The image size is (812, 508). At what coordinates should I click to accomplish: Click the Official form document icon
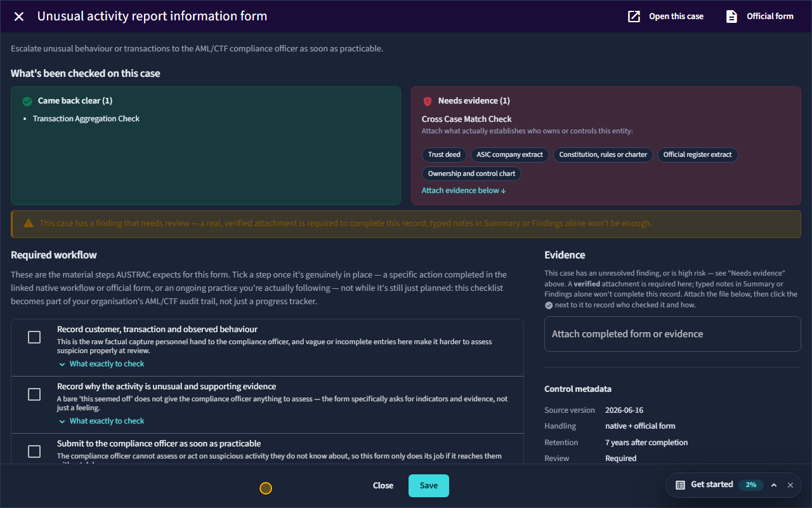click(x=731, y=17)
